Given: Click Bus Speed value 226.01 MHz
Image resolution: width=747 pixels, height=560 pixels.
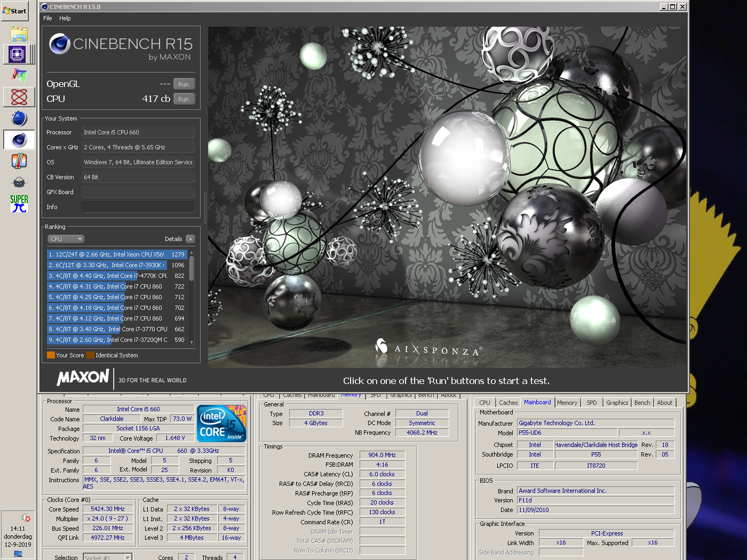Looking at the screenshot, I should [x=108, y=528].
